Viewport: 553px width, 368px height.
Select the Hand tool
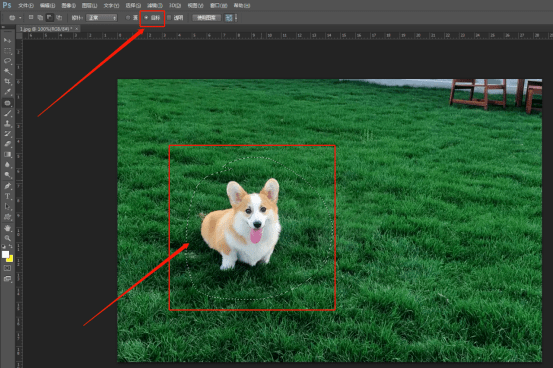click(x=7, y=228)
